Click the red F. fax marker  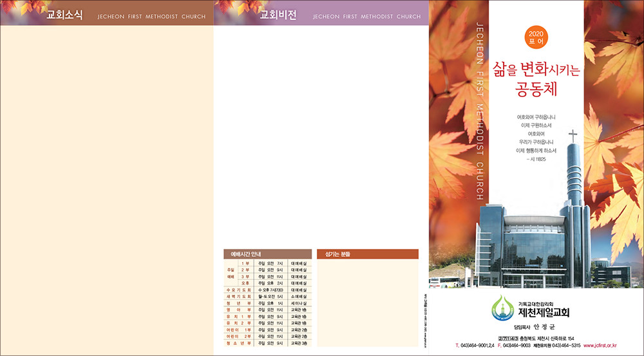click(499, 346)
